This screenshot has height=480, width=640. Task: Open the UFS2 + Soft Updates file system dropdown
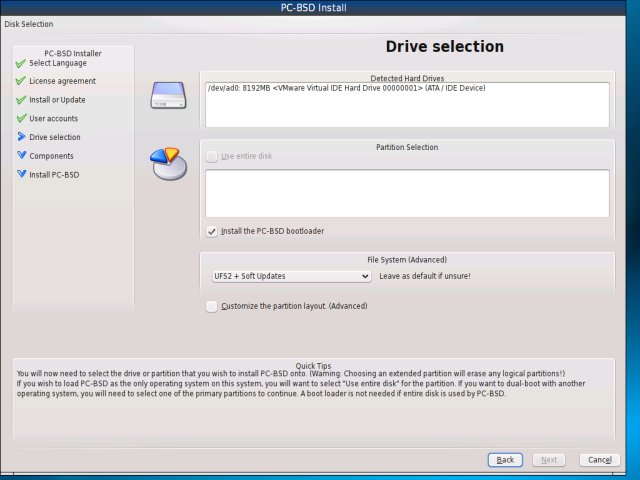tap(291, 276)
